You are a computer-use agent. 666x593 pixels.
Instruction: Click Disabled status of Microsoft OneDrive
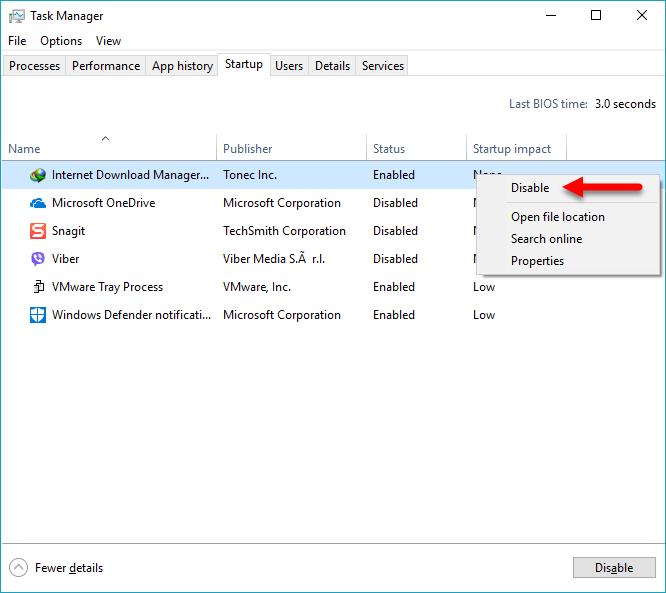[395, 203]
